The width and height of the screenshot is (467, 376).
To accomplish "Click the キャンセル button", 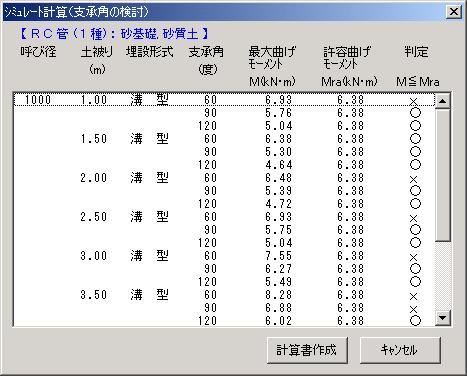I will pos(400,350).
